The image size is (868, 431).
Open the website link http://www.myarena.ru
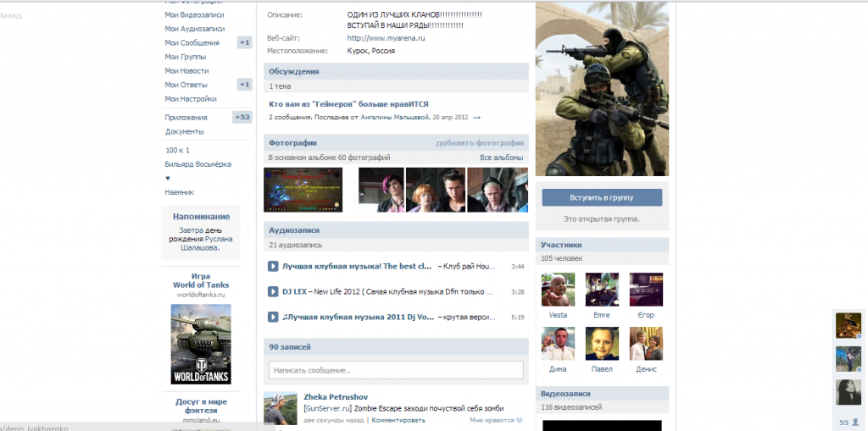[x=386, y=38]
